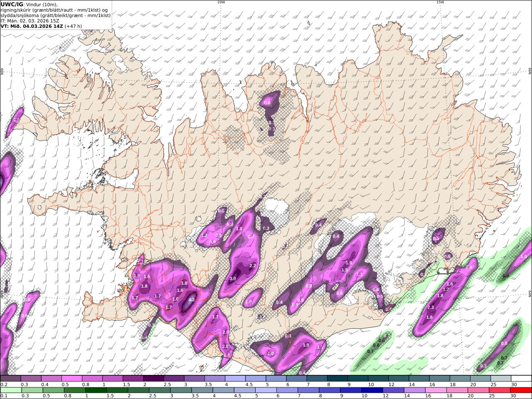
Task: Click the UWC/IG title text
Action: [x=12, y=5]
